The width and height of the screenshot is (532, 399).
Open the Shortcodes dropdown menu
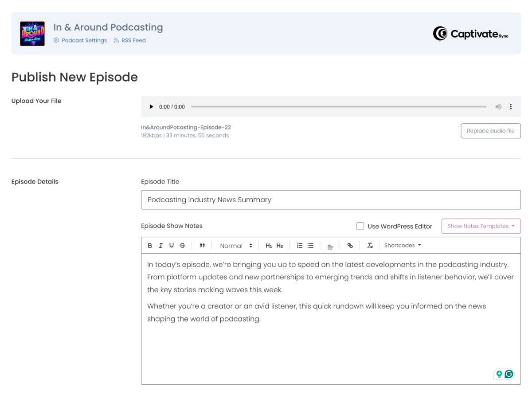(x=403, y=246)
